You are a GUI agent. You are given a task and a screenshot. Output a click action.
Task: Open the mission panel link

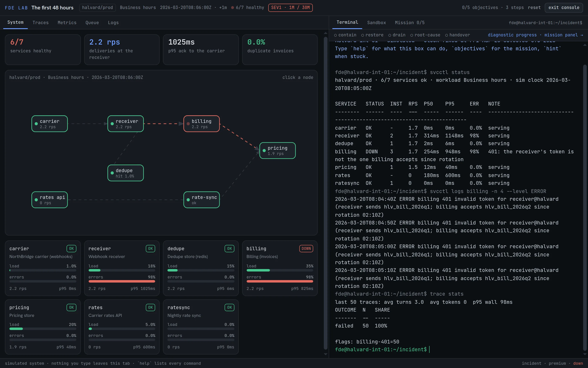tap(564, 35)
